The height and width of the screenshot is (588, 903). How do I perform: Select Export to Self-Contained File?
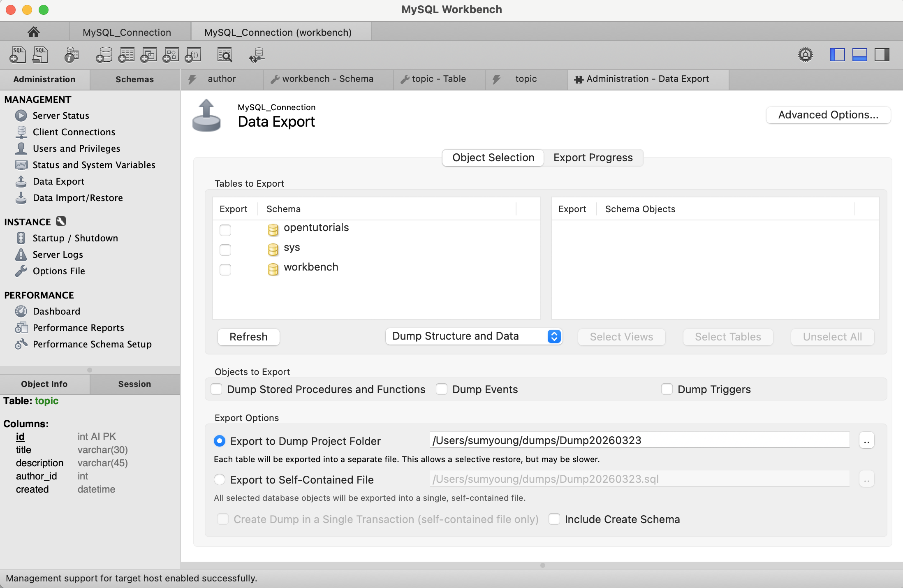point(220,479)
